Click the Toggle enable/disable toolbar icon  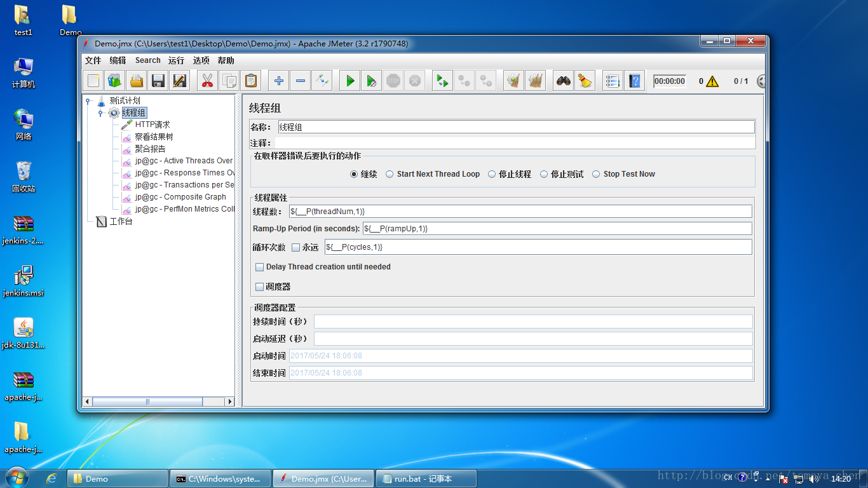322,81
